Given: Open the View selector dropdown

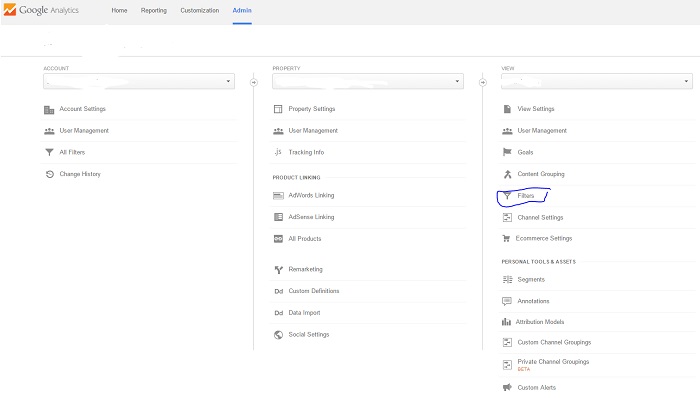Looking at the screenshot, I should 597,81.
